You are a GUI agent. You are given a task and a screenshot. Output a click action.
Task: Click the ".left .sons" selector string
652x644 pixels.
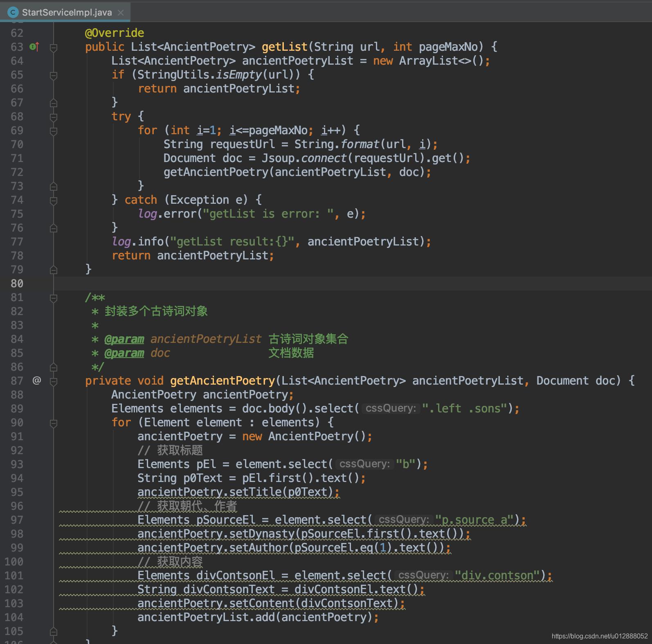465,408
